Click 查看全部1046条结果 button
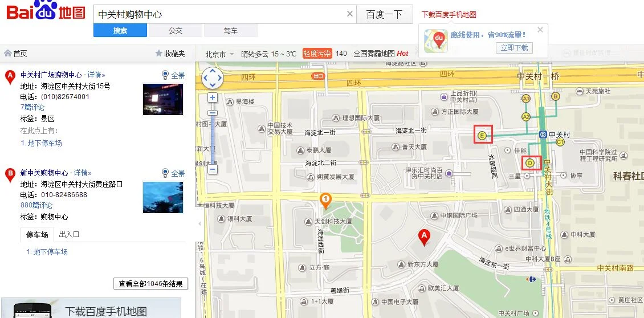Viewport: 644px width, 318px height. point(150,283)
